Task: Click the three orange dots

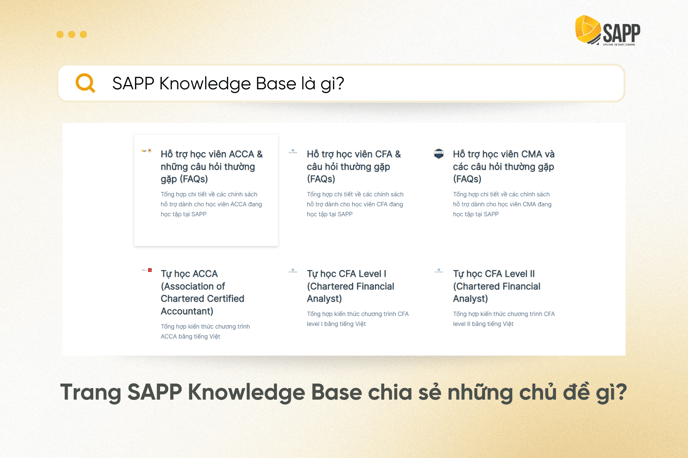Action: click(x=72, y=34)
